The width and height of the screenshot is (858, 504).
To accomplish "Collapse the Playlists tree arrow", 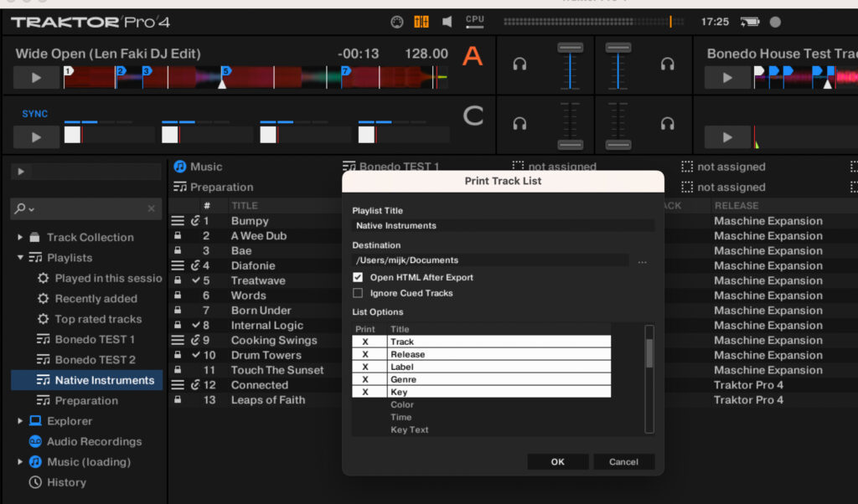I will coord(20,258).
